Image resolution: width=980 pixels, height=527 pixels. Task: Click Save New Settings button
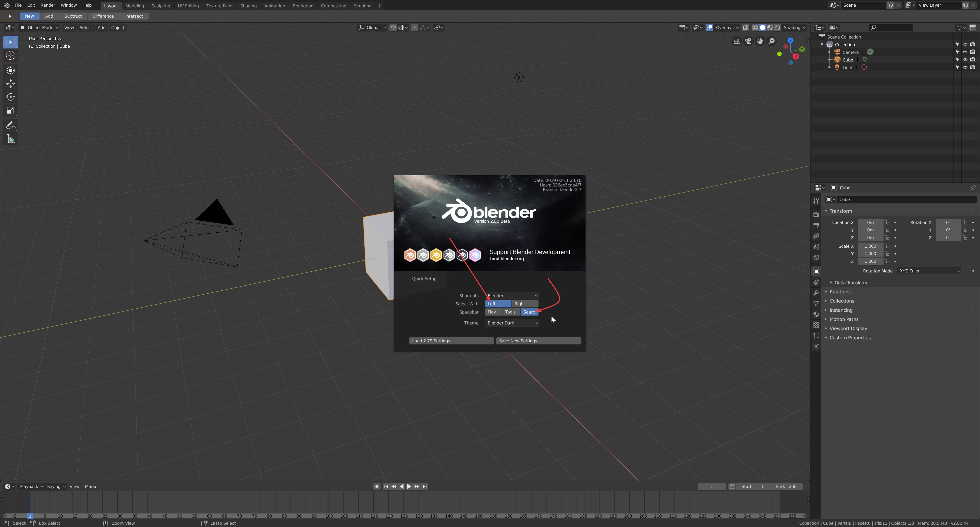tap(538, 341)
